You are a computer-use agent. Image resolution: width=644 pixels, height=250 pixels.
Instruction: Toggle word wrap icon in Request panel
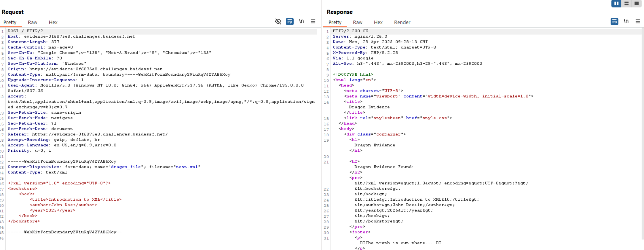pos(290,21)
